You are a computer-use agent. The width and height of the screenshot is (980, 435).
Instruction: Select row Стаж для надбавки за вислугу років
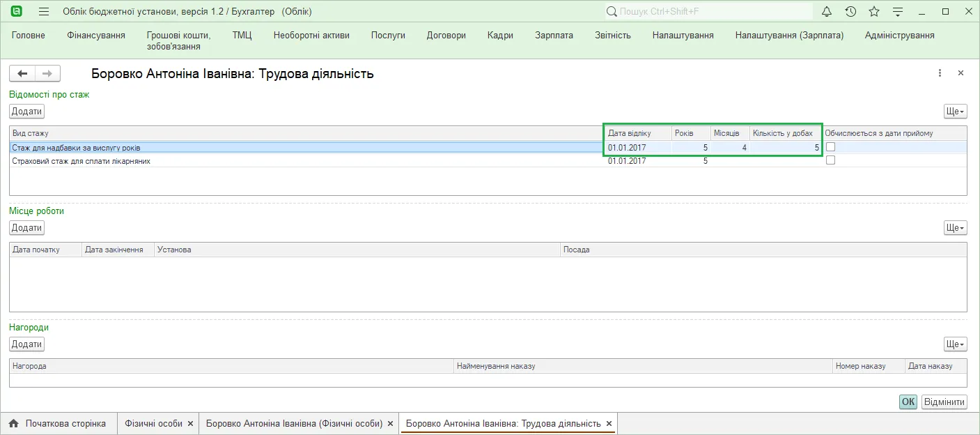click(488, 148)
